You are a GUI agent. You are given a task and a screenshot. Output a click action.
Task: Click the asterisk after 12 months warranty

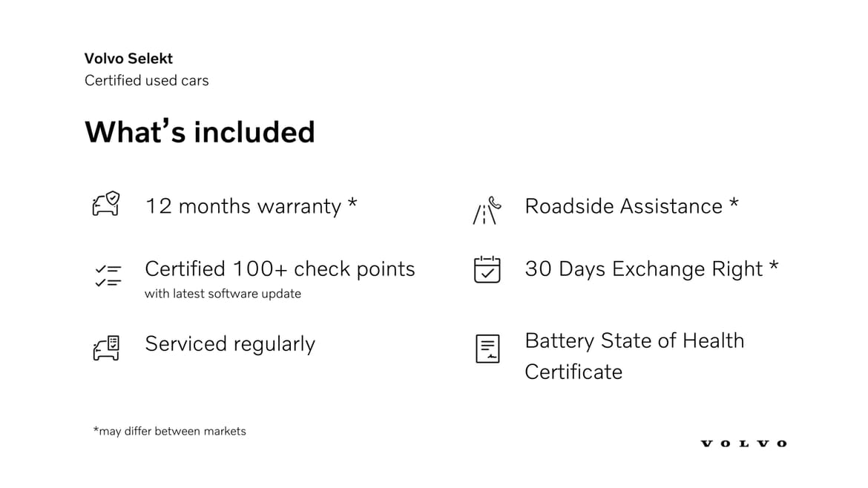click(352, 203)
